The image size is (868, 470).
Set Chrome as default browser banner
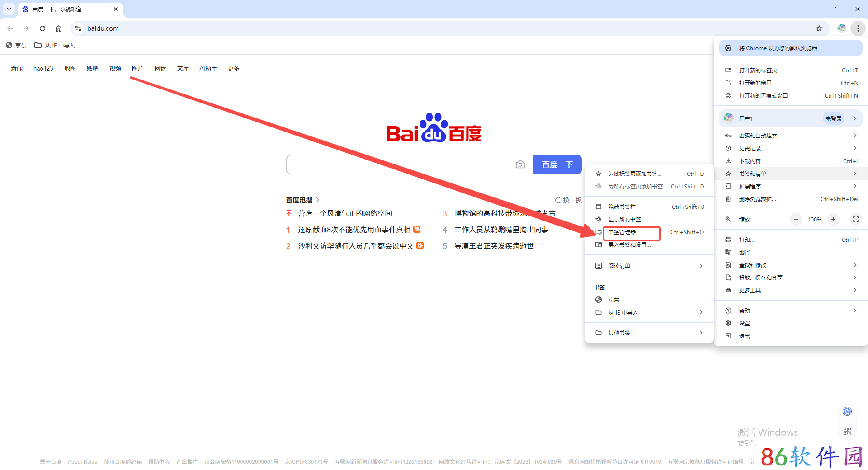pos(791,48)
